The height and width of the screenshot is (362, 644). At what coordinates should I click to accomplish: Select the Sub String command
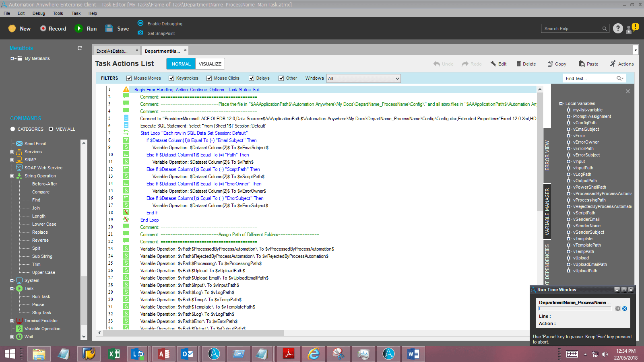tap(42, 256)
